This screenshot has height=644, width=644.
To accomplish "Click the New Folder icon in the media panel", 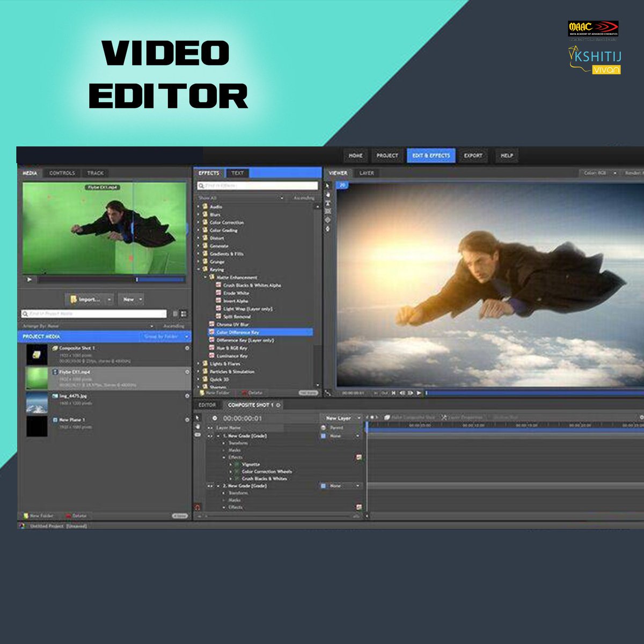I will 26,516.
